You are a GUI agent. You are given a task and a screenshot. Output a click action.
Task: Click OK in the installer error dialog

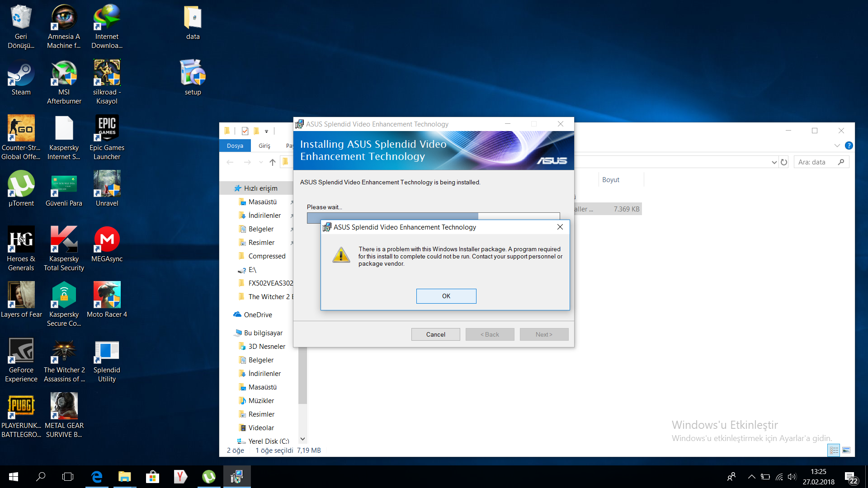click(x=446, y=296)
